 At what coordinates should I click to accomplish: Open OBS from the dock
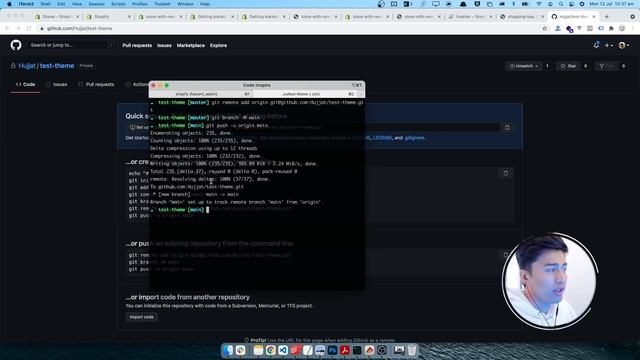coord(382,350)
